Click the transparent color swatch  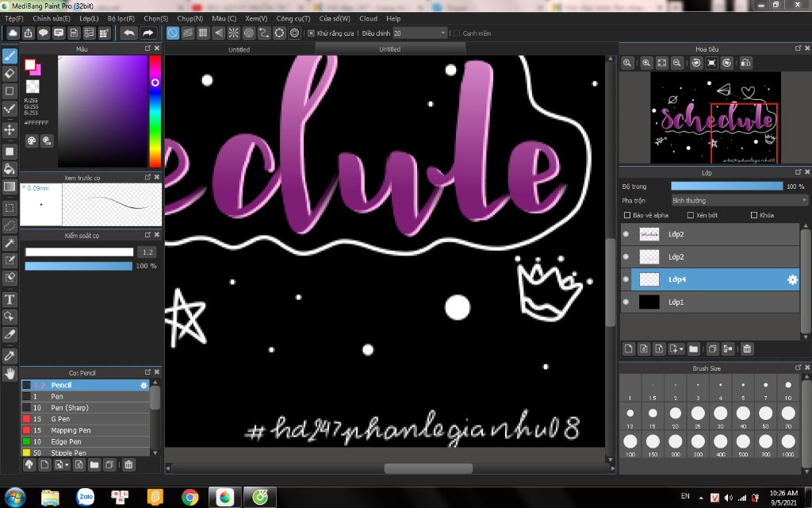(32, 86)
